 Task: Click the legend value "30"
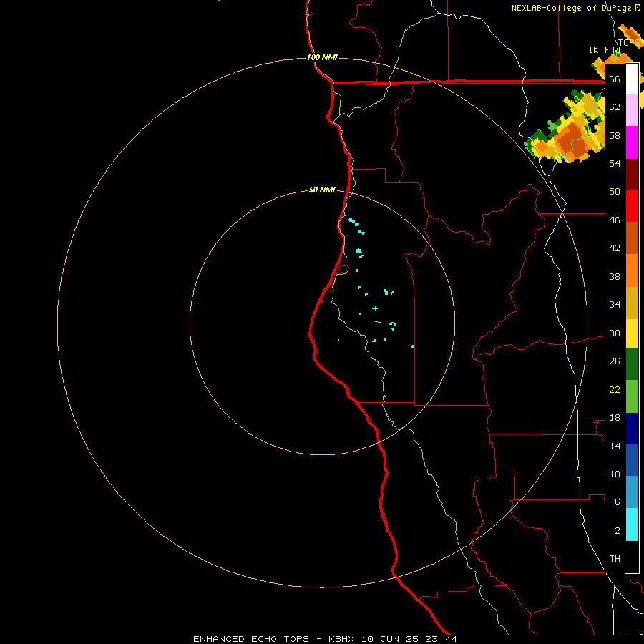pos(615,333)
